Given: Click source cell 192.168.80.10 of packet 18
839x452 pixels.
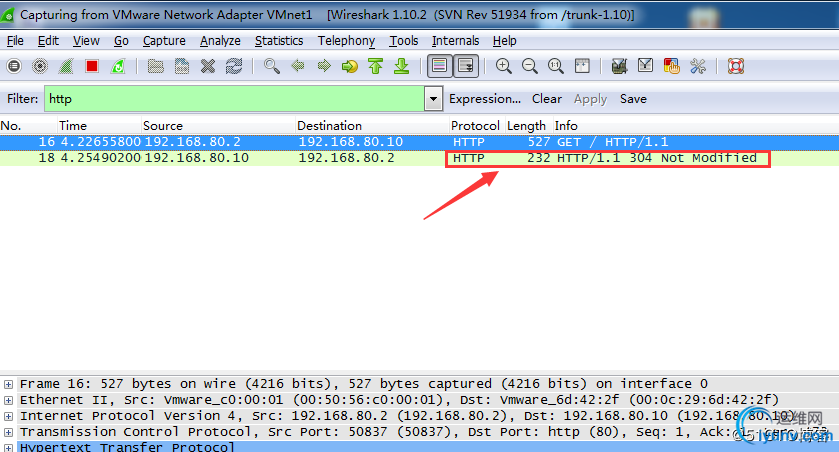Looking at the screenshot, I should [197, 158].
